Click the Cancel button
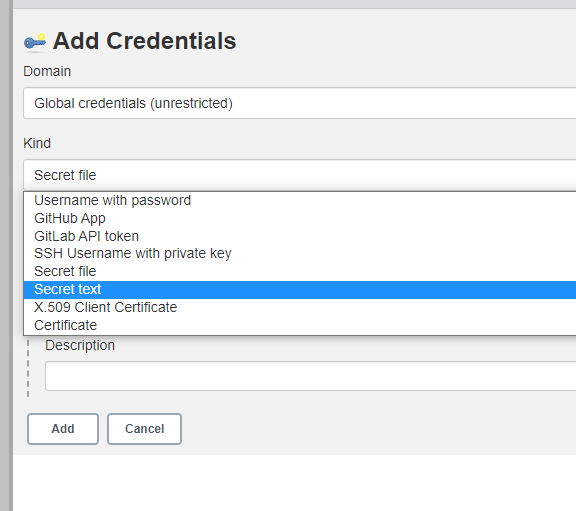576x511 pixels. click(144, 429)
